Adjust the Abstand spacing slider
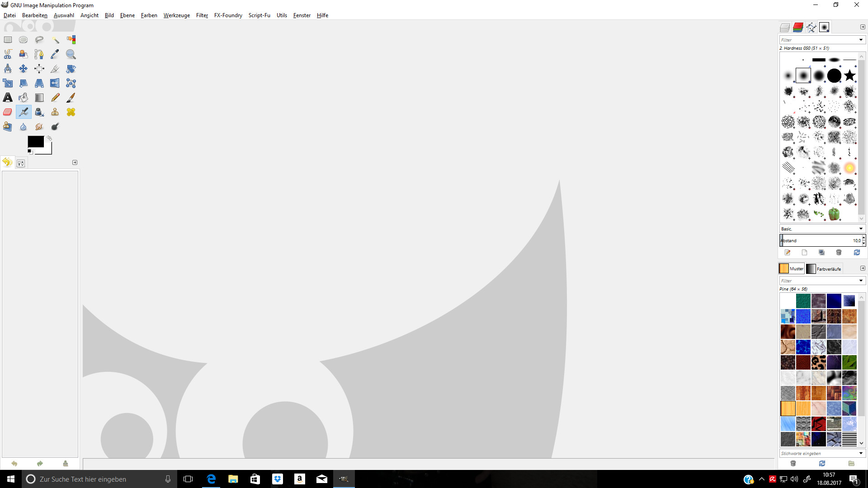 tap(820, 240)
